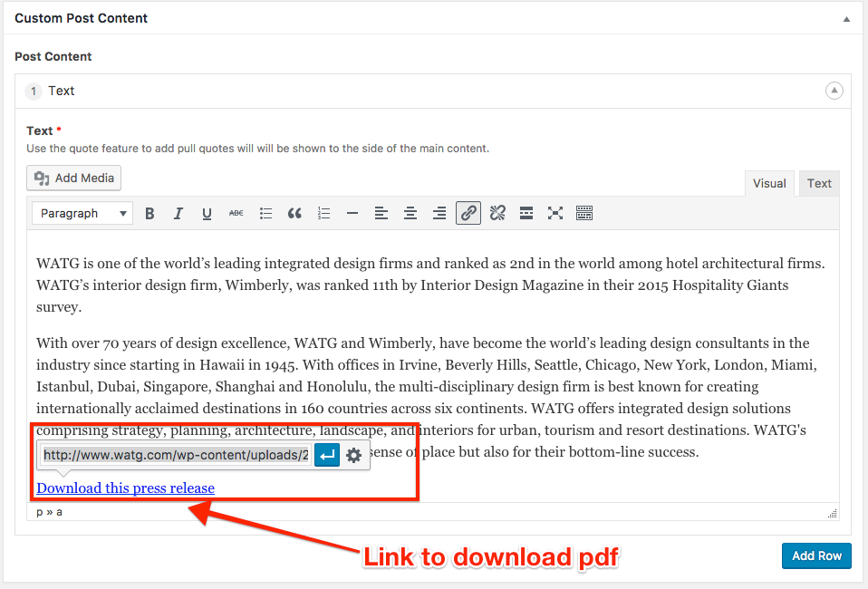
Task: Collapse the Text row panel
Action: pos(834,91)
